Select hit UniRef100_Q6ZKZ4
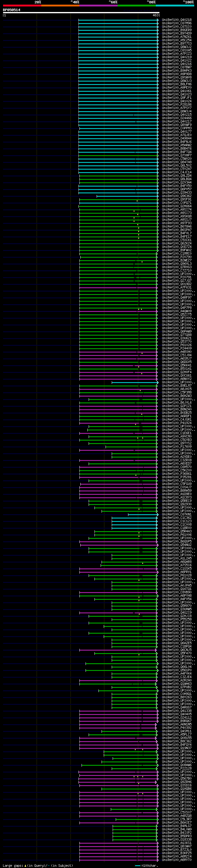The width and height of the screenshot is (197, 868). click(177, 243)
